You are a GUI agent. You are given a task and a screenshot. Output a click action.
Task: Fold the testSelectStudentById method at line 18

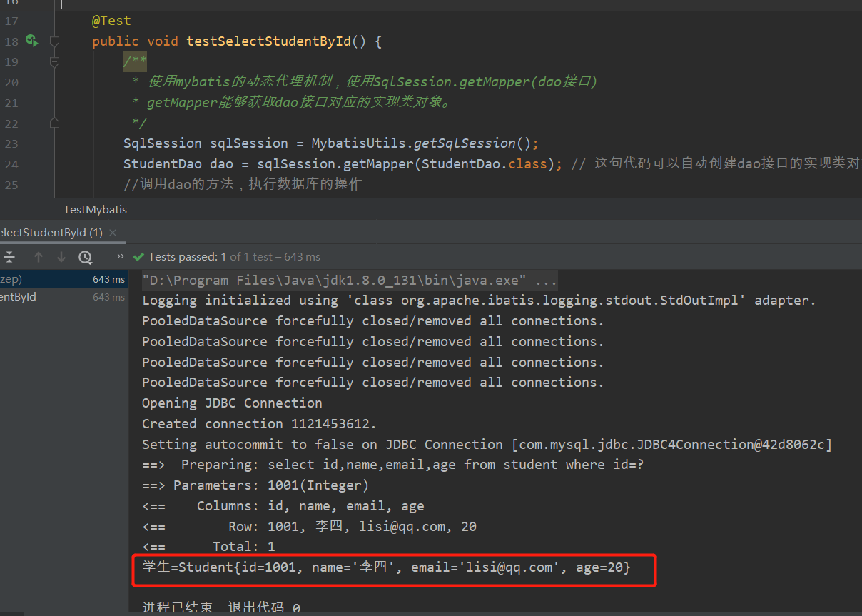(54, 41)
